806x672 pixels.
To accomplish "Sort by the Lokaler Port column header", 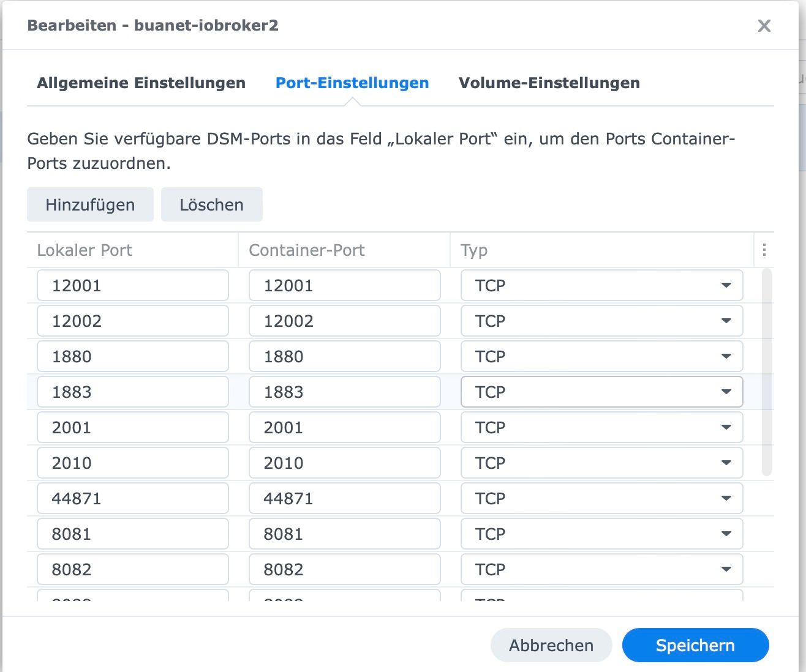I will 85,250.
